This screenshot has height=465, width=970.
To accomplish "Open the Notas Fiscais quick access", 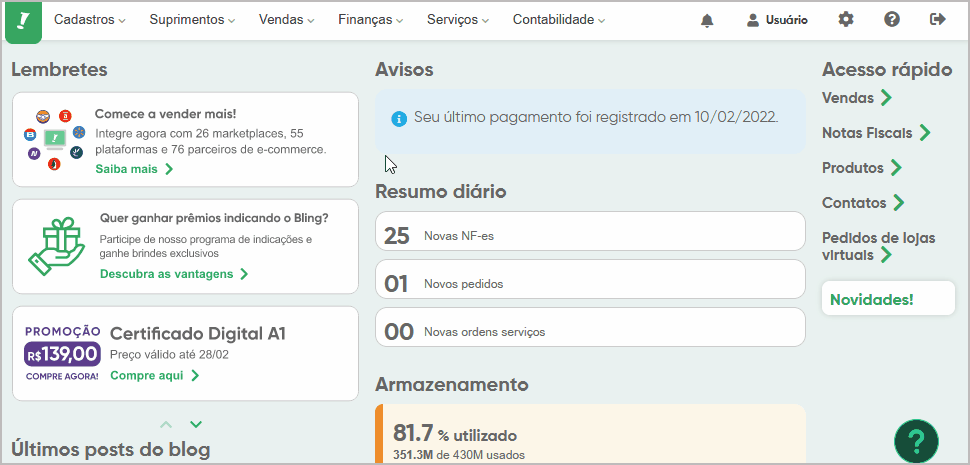I will 876,133.
